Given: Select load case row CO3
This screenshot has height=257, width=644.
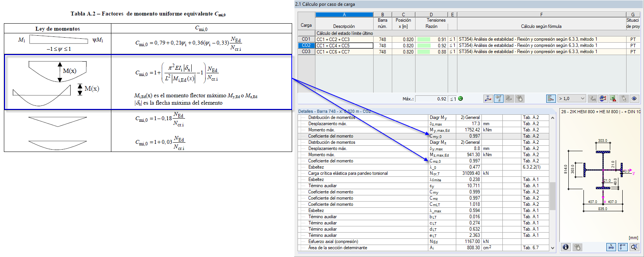Looking at the screenshot, I should pyautogui.click(x=306, y=52).
